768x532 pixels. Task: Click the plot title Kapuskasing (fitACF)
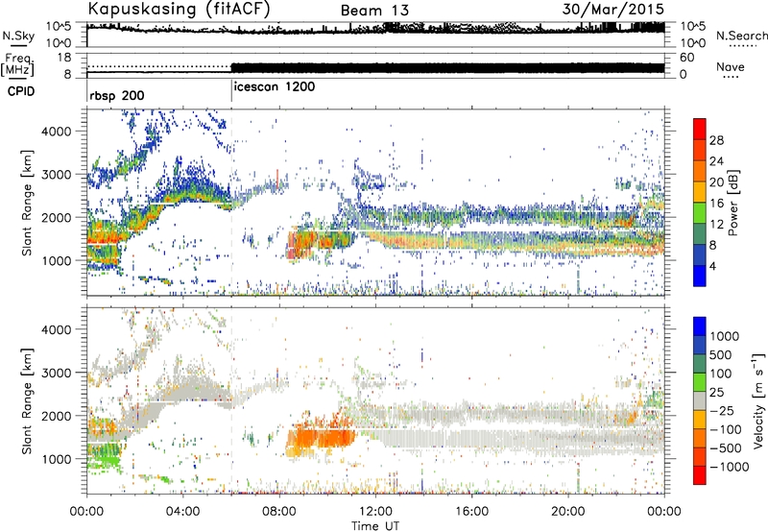point(179,10)
